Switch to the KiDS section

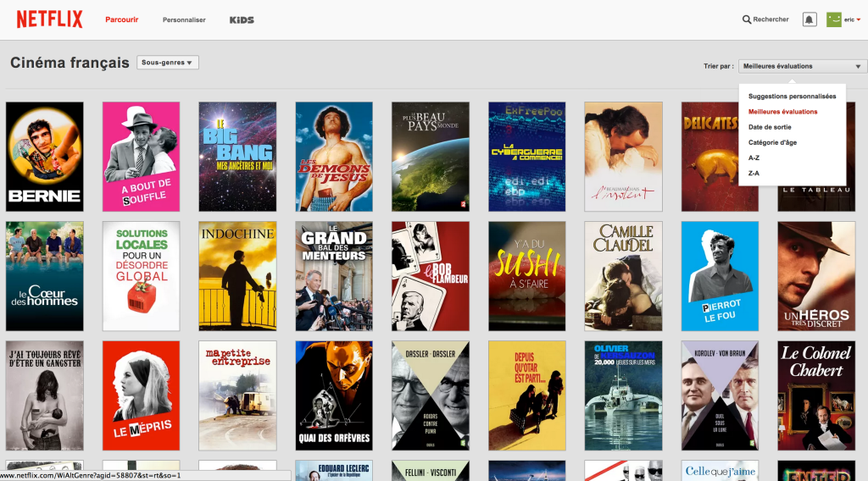[x=242, y=20]
